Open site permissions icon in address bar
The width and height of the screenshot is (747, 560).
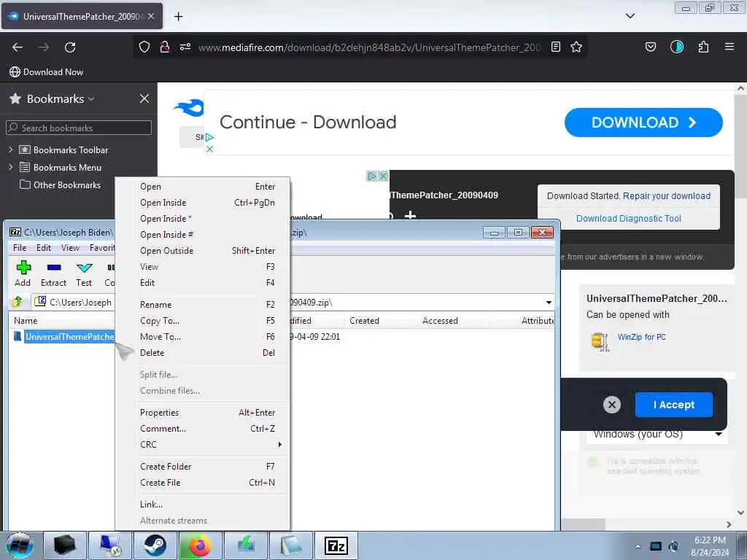pos(185,47)
